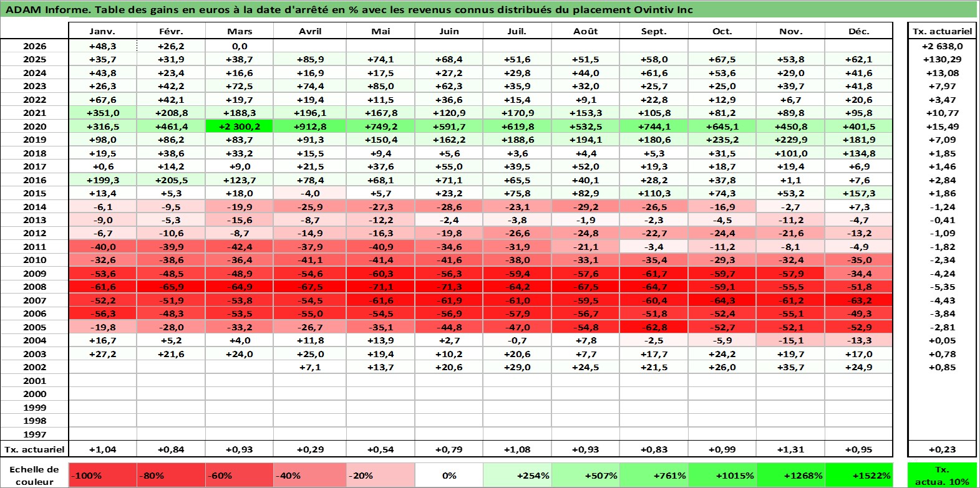
Task: Select the 0% white legend swatch
Action: click(449, 475)
